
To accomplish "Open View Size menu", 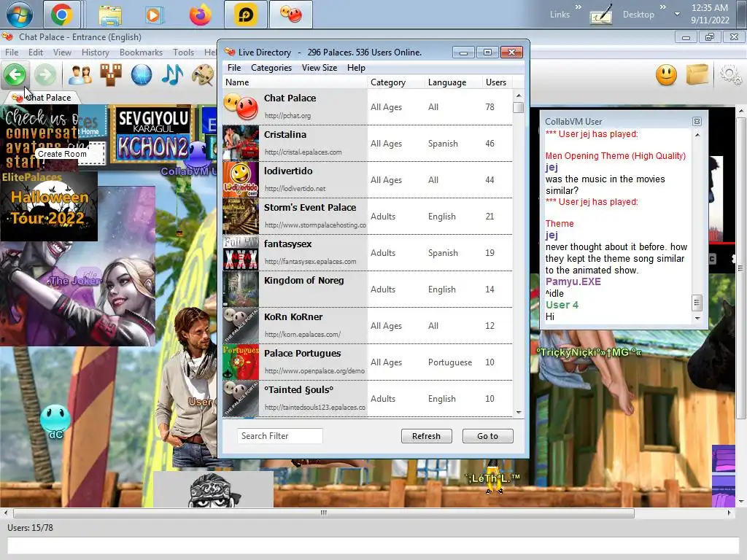I will [x=320, y=68].
